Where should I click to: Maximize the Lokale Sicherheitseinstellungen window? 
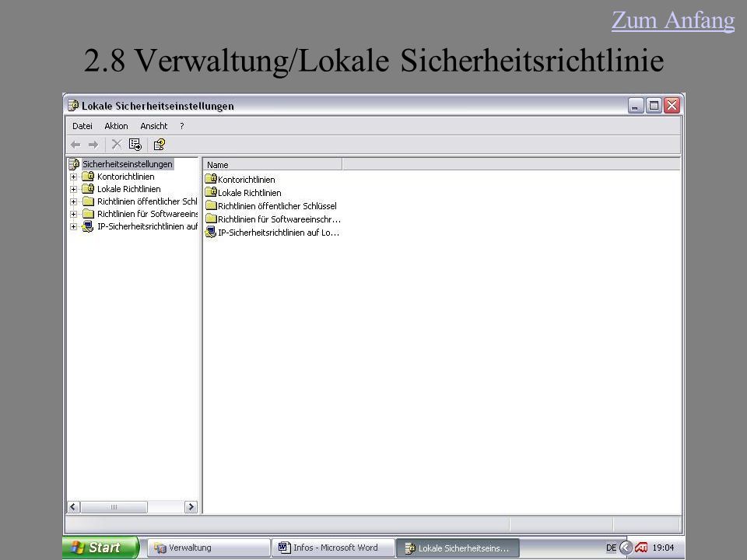[x=654, y=105]
